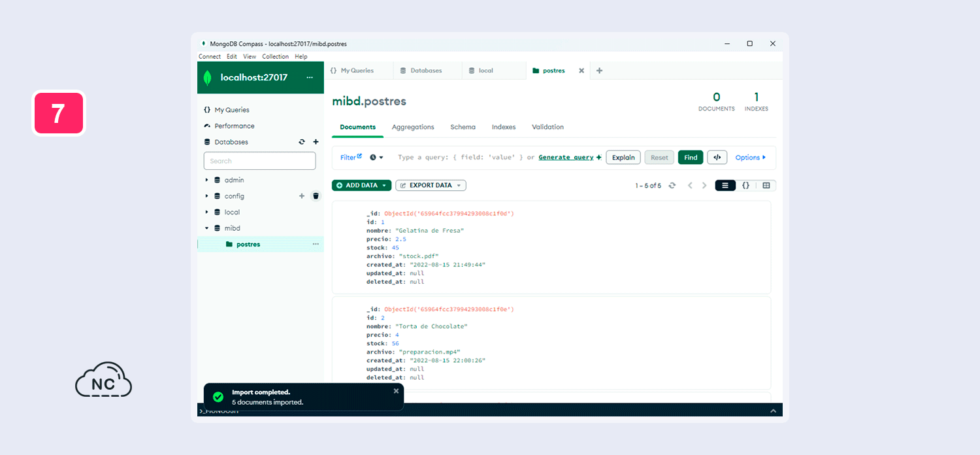Screen dimensions: 980x455
Task: Switch to the Aggregations tab
Action: click(x=413, y=127)
